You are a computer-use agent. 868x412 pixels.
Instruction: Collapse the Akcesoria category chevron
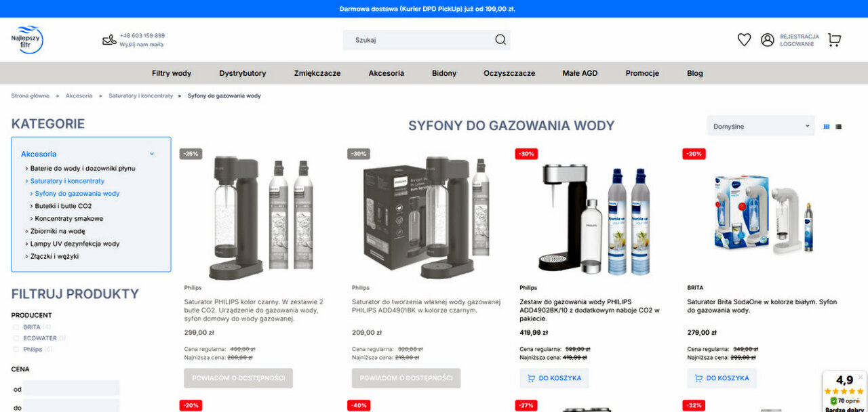pos(152,154)
